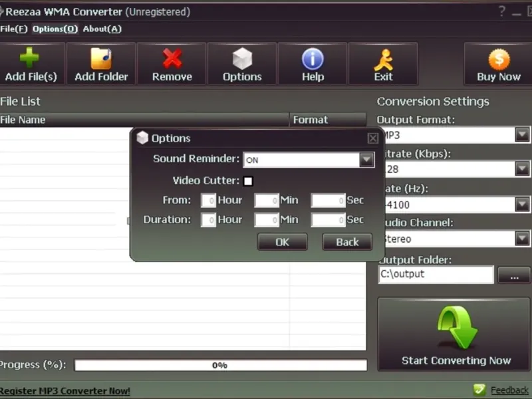Click the From Min input field

pyautogui.click(x=267, y=201)
